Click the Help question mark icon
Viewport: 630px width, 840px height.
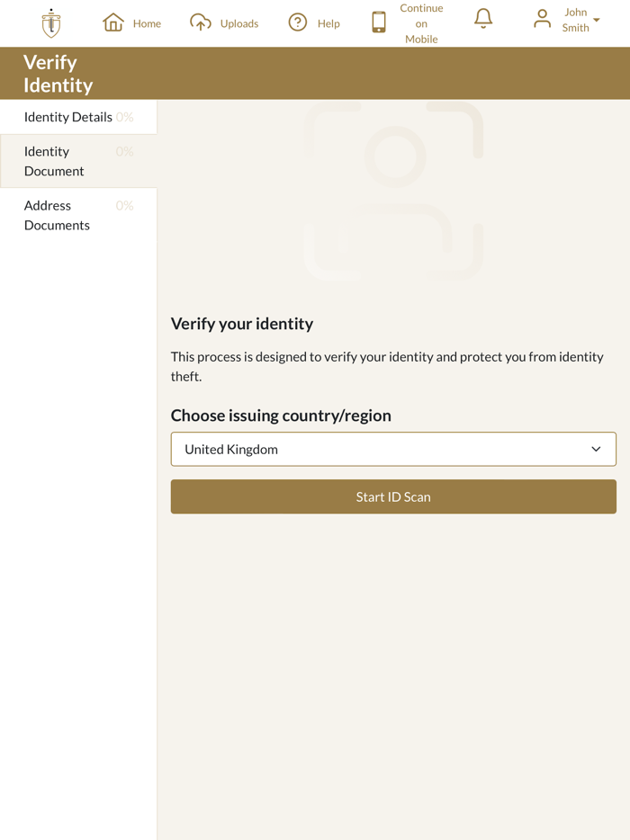point(298,22)
